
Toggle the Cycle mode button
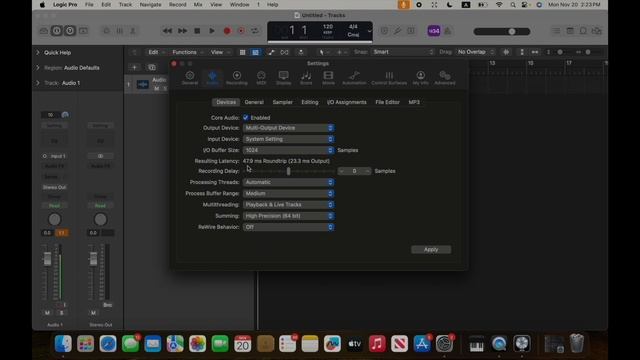pyautogui.click(x=255, y=31)
